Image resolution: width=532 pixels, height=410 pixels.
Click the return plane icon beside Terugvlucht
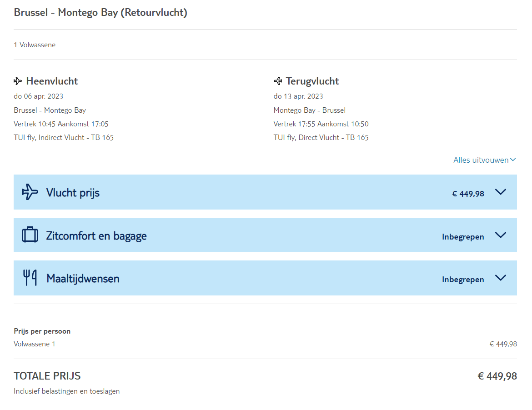click(278, 81)
